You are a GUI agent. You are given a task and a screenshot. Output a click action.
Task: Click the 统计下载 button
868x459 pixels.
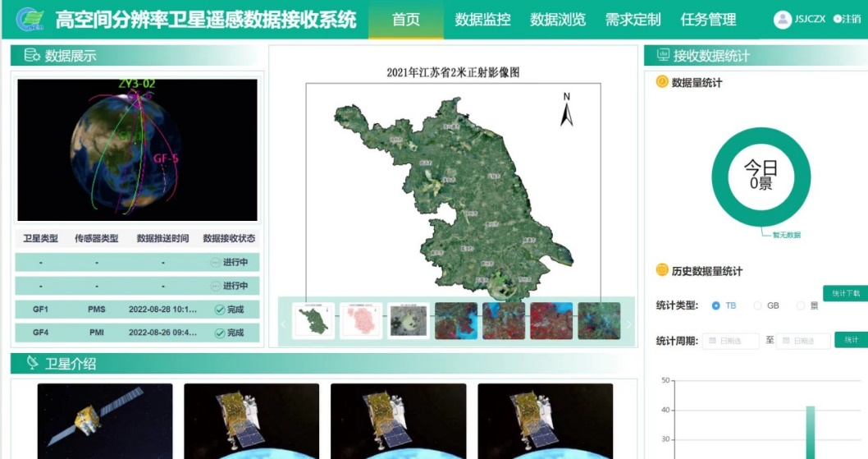coord(845,293)
